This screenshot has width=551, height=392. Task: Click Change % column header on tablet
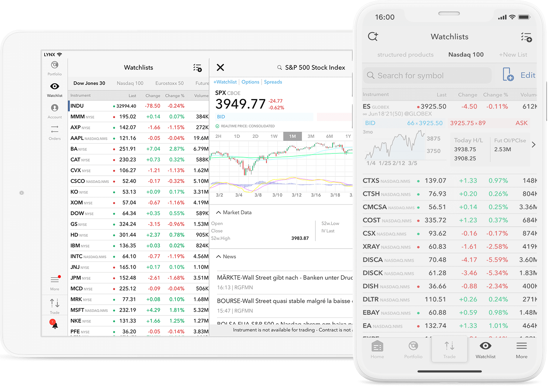click(175, 96)
